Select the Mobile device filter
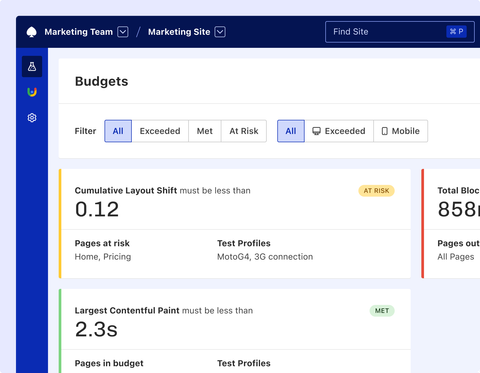Image resolution: width=480 pixels, height=373 pixels. 401,131
